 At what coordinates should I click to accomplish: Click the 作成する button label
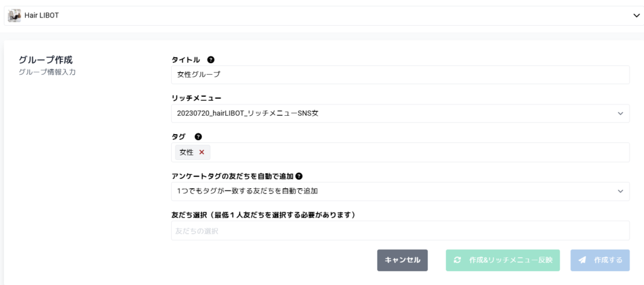[x=608, y=260]
